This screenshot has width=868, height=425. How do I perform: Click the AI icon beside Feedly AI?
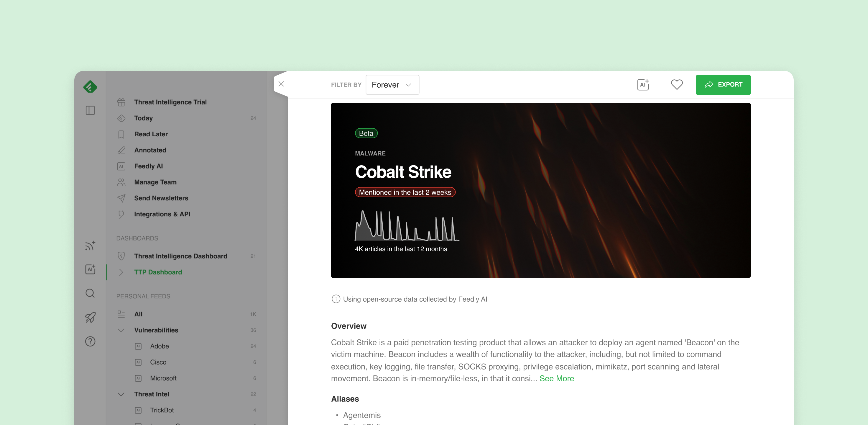tap(121, 166)
